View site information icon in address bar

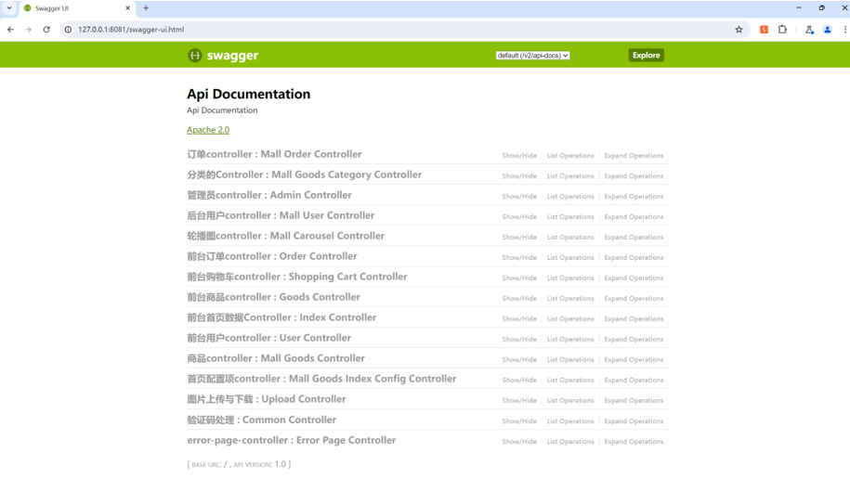click(68, 30)
